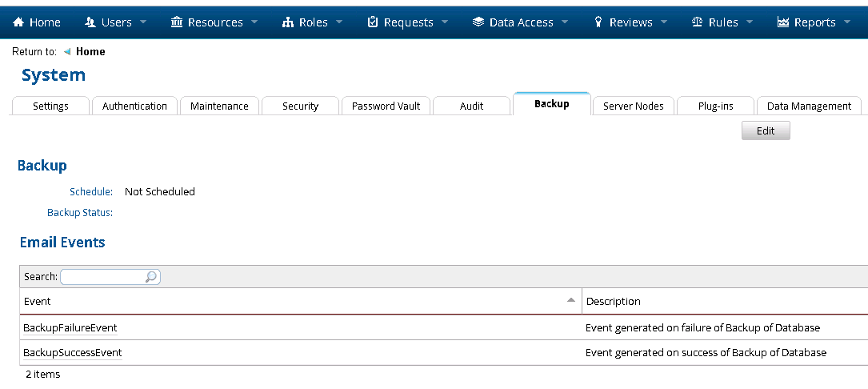Click the Home house icon in navbar
The width and height of the screenshot is (868, 389).
pos(18,22)
